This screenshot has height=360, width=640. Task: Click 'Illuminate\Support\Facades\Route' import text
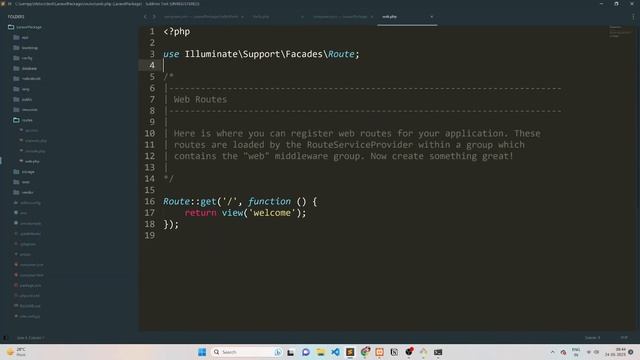tap(269, 54)
